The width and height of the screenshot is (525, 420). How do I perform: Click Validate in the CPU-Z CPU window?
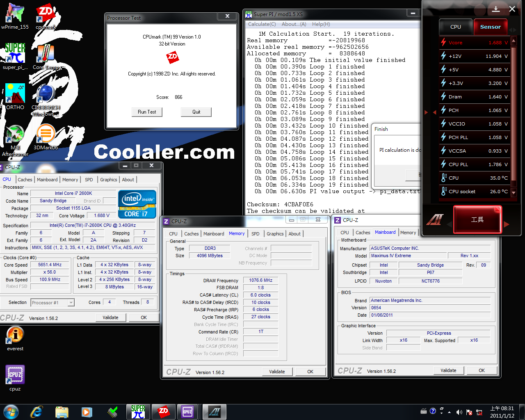click(110, 317)
